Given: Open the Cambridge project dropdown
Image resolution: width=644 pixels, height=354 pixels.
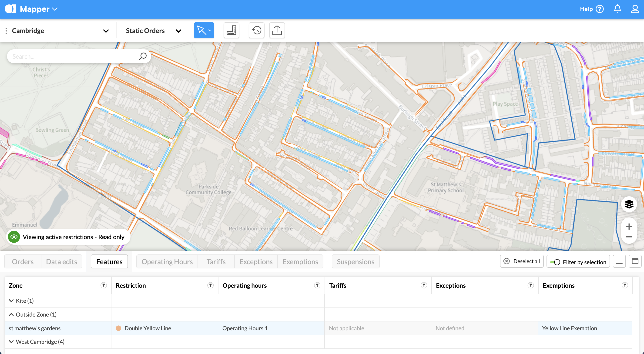Looking at the screenshot, I should tap(106, 31).
